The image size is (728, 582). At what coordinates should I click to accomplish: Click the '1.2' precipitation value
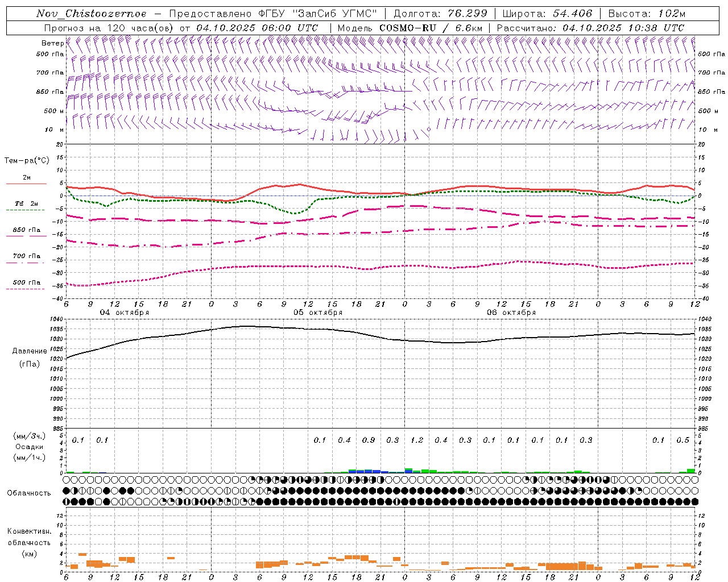point(417,440)
